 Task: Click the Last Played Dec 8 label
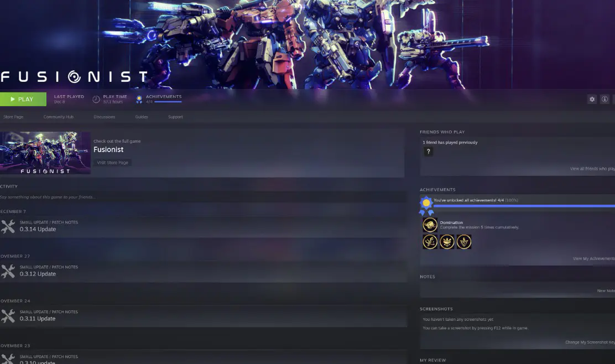tap(69, 99)
